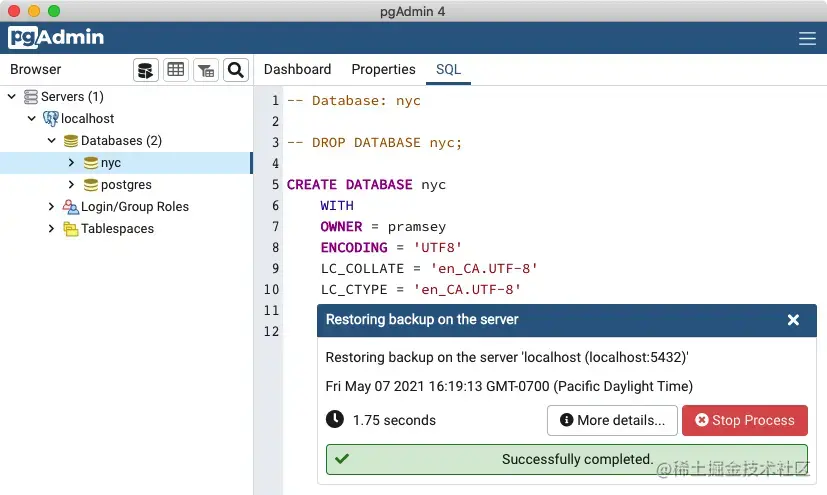The width and height of the screenshot is (827, 495).
Task: Click the LC_COLLATE line in SQL
Action: tap(429, 269)
